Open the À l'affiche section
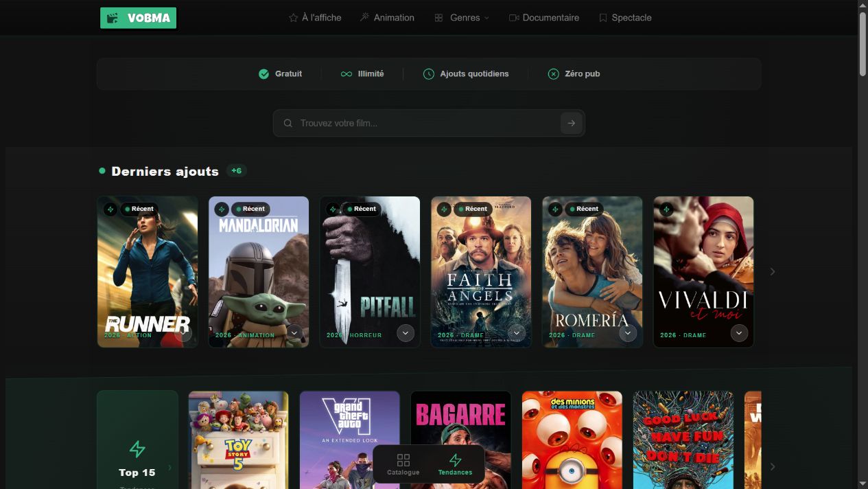The height and width of the screenshot is (489, 868). 315,18
